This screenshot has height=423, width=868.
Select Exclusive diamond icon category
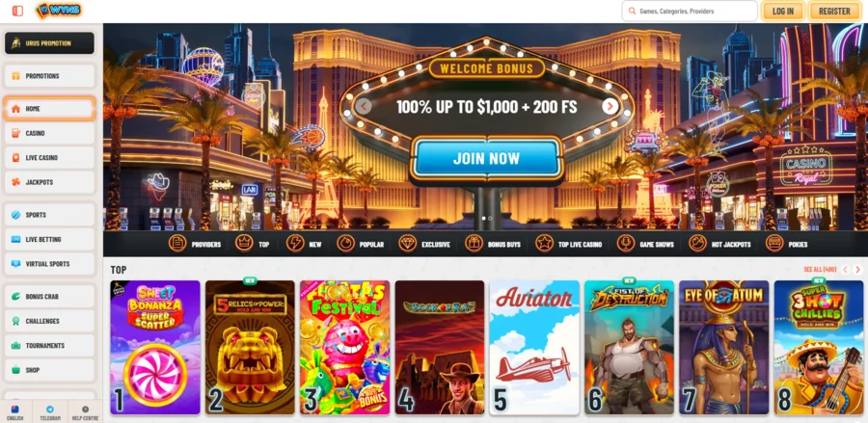[x=407, y=243]
